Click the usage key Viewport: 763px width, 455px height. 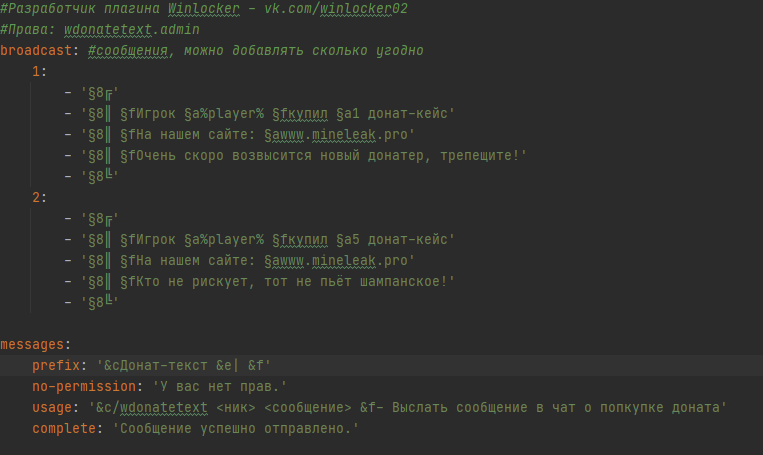51,407
